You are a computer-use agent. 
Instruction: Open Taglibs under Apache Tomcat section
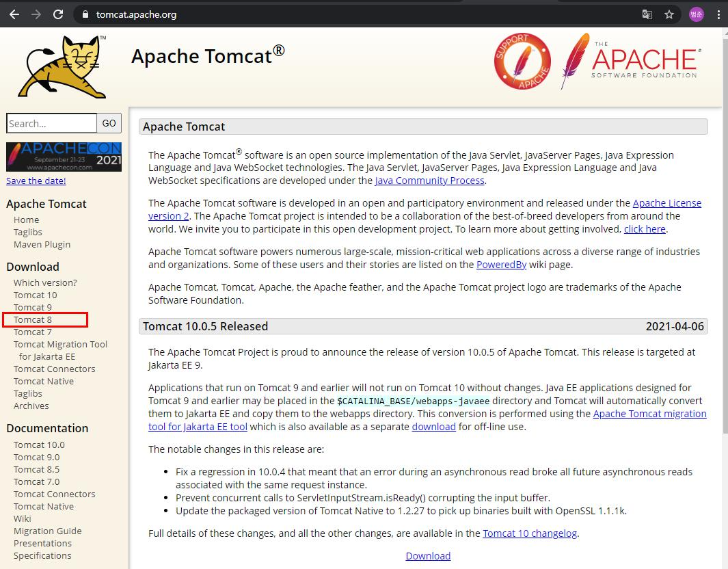click(28, 232)
